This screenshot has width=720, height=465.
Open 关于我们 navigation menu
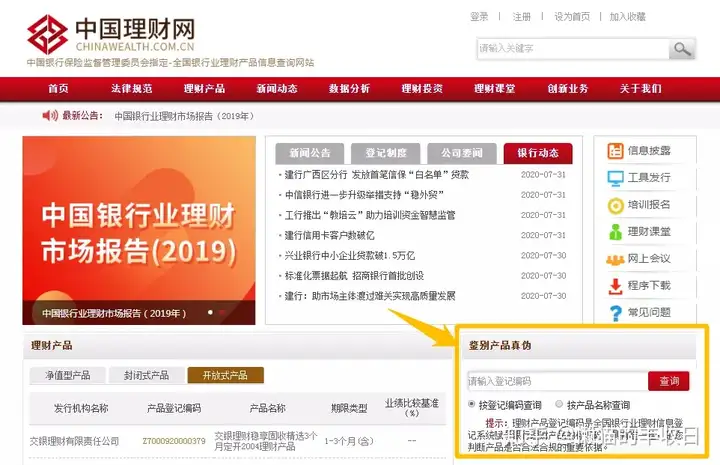641,89
